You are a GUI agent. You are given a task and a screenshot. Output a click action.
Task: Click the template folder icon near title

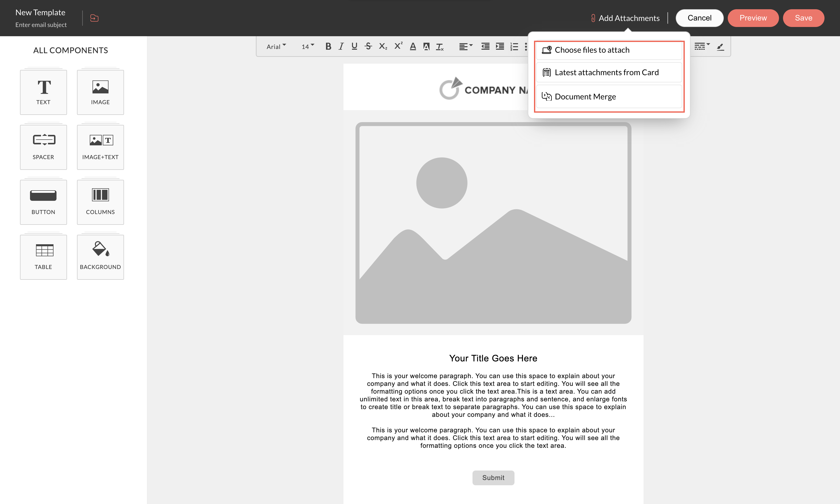tap(94, 18)
